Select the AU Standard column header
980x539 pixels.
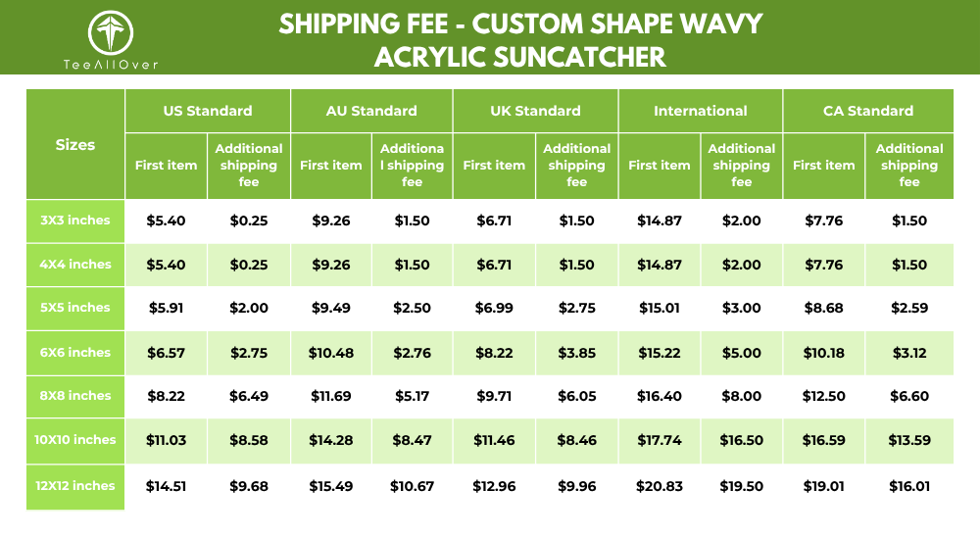(371, 111)
